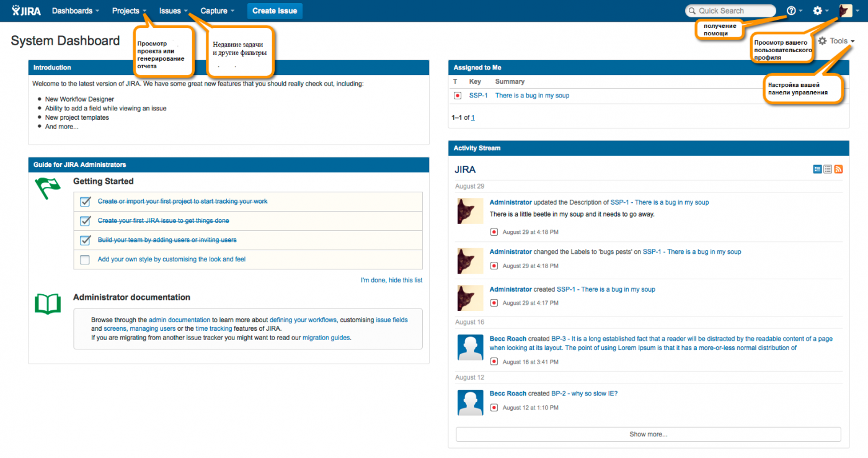
Task: Open the help question mark icon
Action: [791, 11]
